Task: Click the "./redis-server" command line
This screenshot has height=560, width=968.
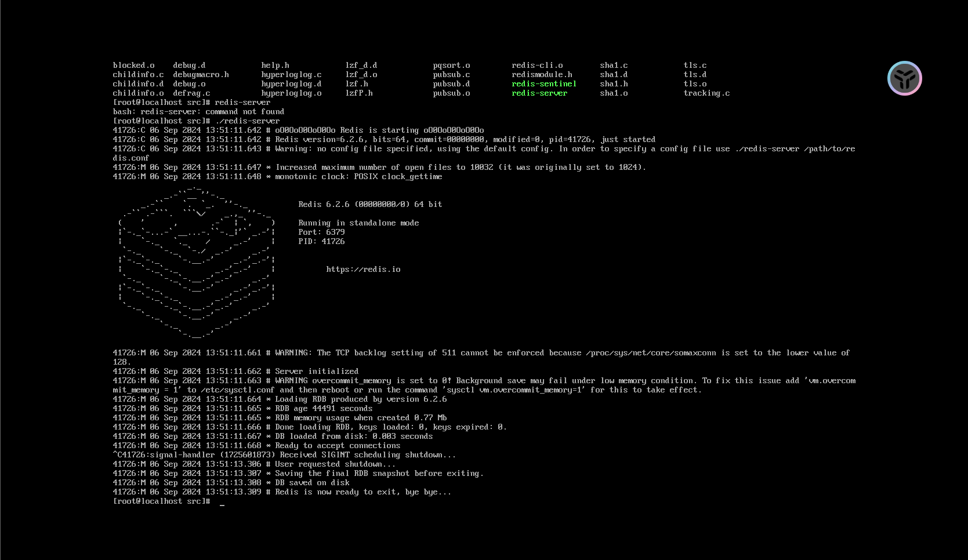Action: tap(196, 121)
